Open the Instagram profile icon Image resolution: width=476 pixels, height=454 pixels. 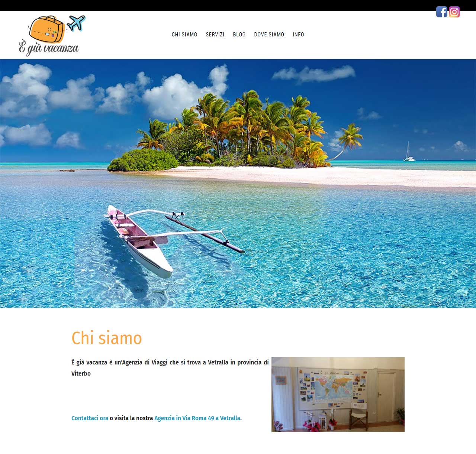pos(454,12)
